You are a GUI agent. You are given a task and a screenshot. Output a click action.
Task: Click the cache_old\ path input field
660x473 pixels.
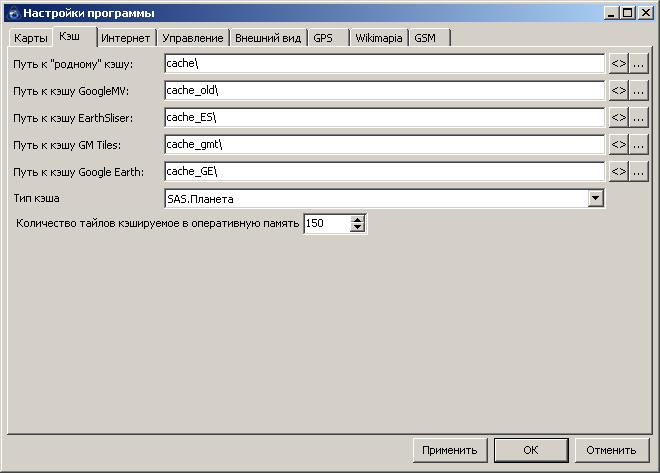click(385, 91)
